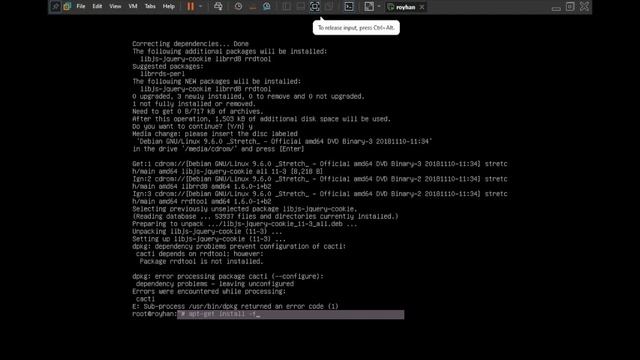Click 'Unpacking libjs-jquery-cookie (11-3)' line
Image resolution: width=640 pixels, height=360 pixels.
coord(207,231)
